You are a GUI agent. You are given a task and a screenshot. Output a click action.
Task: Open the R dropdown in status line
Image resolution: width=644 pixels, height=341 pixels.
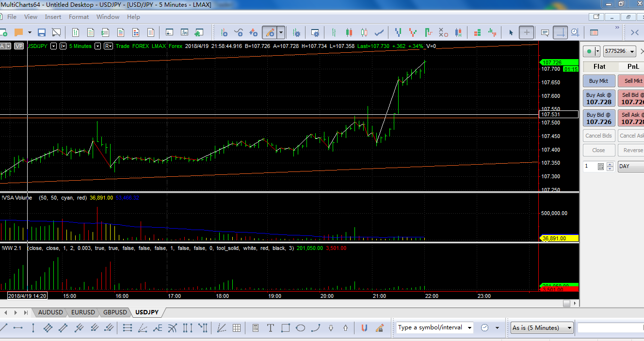coord(108,46)
